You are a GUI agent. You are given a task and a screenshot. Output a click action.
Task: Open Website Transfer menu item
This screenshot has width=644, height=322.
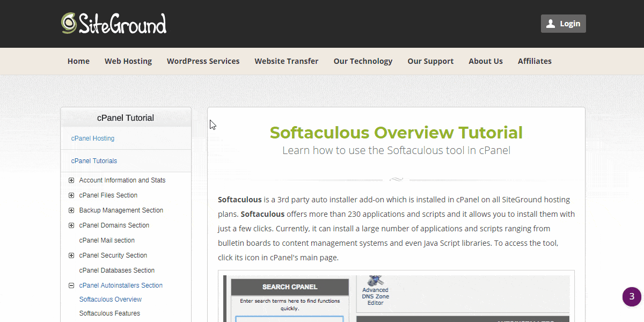287,61
